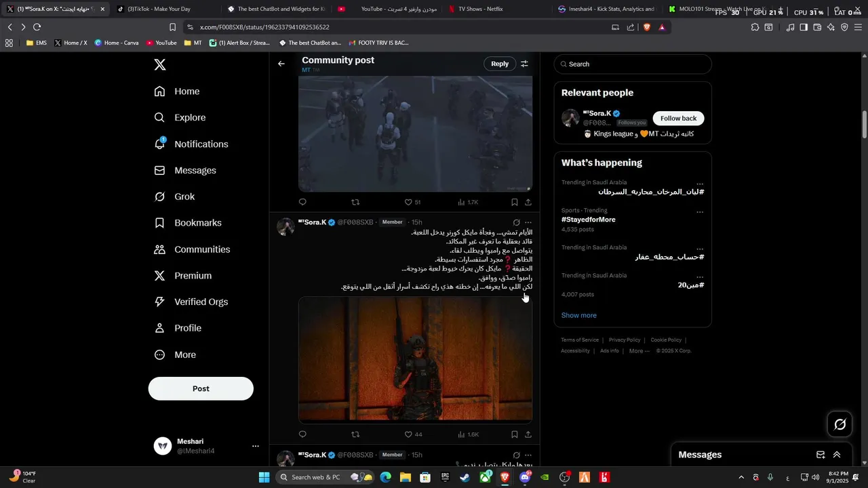Open more options on the 15h post
This screenshot has width=868, height=488.
pos(528,222)
